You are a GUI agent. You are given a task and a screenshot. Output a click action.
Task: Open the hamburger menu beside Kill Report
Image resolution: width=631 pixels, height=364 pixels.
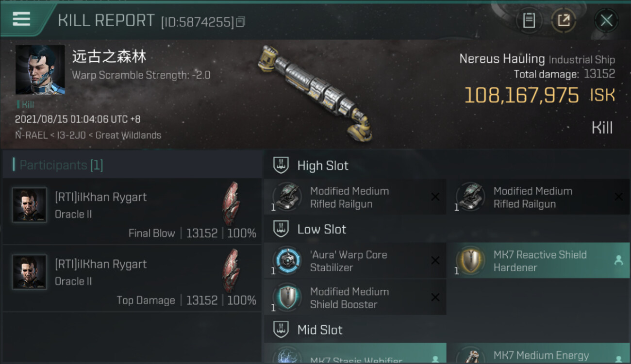click(21, 19)
